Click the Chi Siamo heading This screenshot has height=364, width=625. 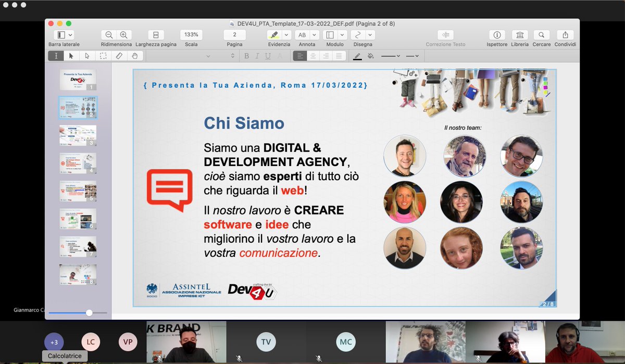click(244, 123)
